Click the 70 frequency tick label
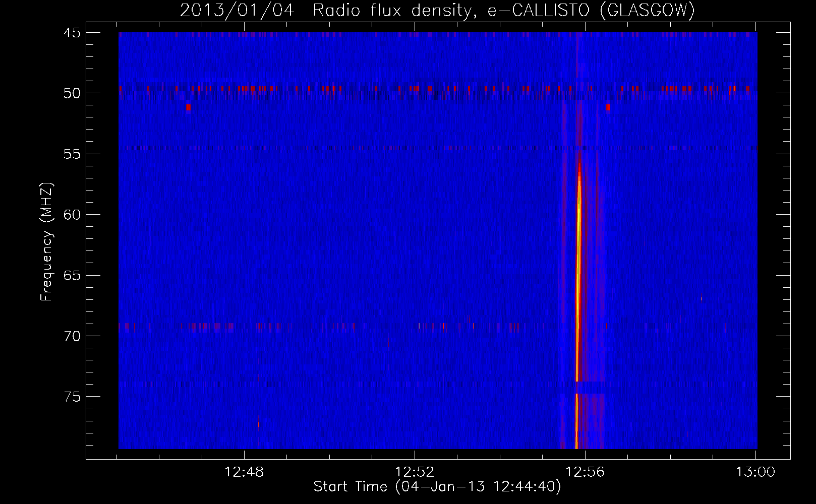Screen dimensions: 816x504 point(72,336)
